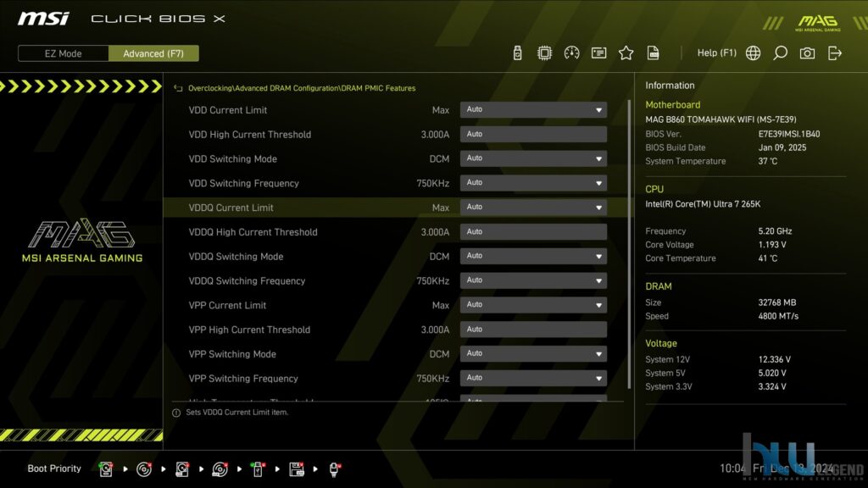Screen dimensions: 868x488
Task: Click the CPU frequency 5.20 GHz value
Action: 775,231
